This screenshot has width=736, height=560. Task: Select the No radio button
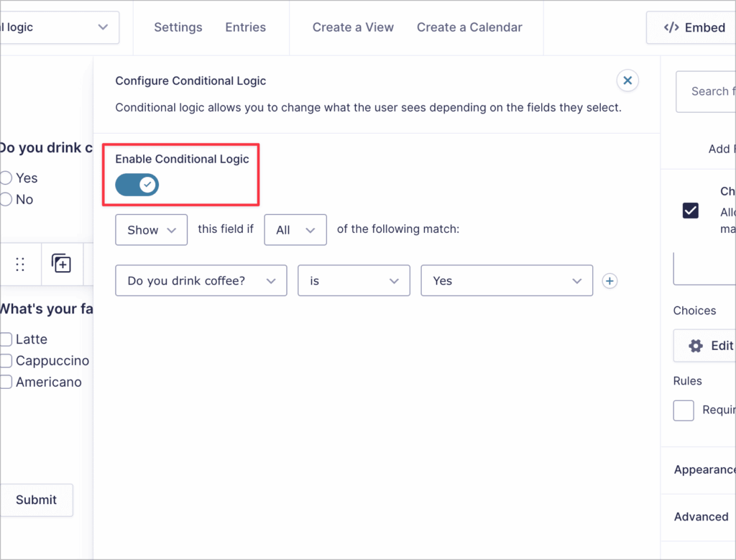(x=6, y=200)
